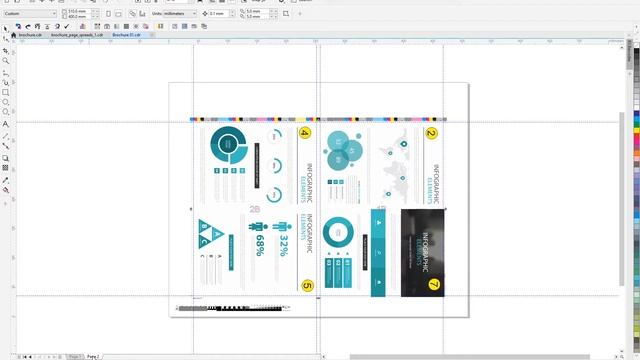Select the Transparency checkerboard tool
Viewport: 640px width, 360px height.
pyautogui.click(x=5, y=168)
